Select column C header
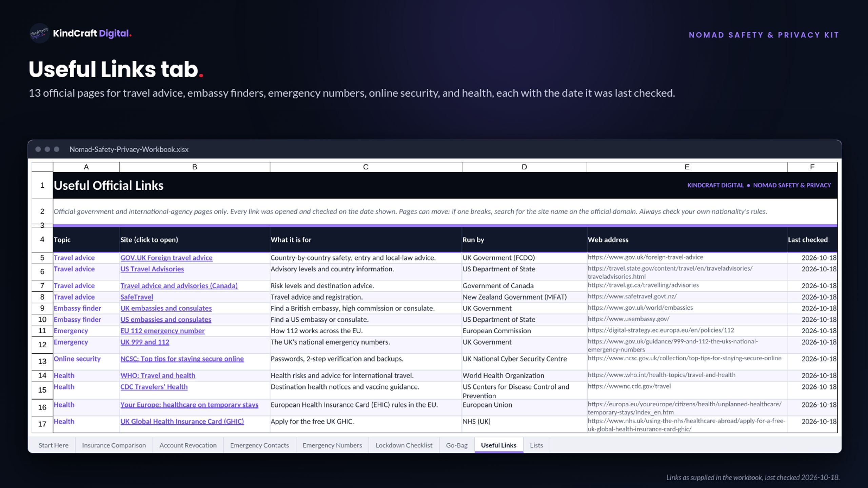This screenshot has width=868, height=488. pyautogui.click(x=366, y=167)
